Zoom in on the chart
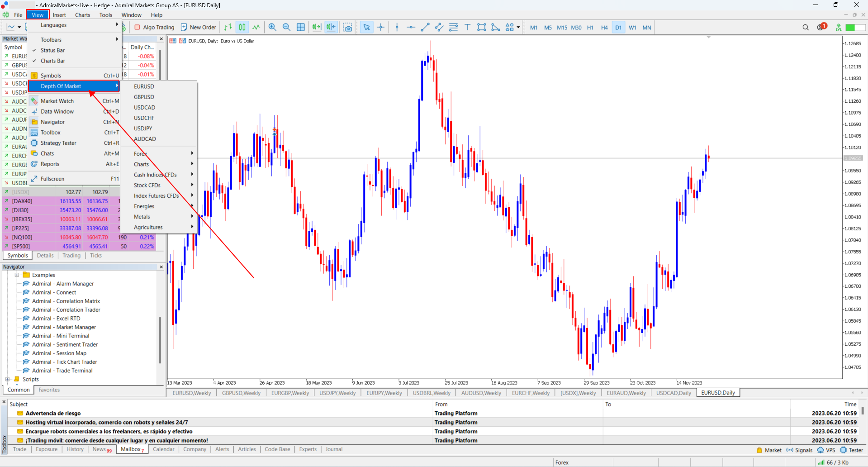 272,27
